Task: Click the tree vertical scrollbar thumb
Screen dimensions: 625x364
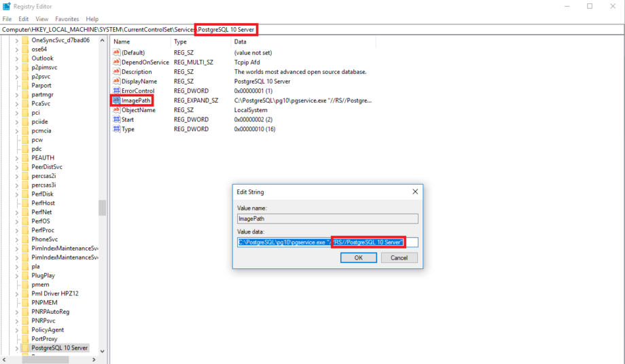Action: (103, 208)
